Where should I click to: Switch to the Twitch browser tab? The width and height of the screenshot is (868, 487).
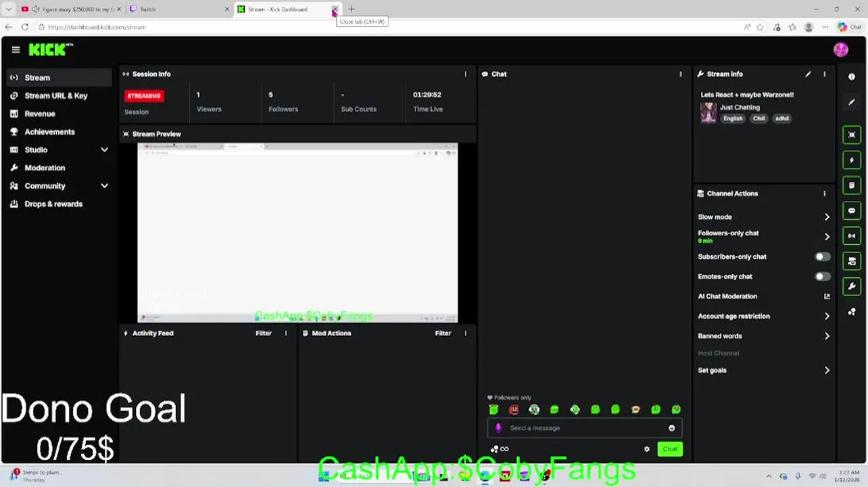click(x=178, y=9)
